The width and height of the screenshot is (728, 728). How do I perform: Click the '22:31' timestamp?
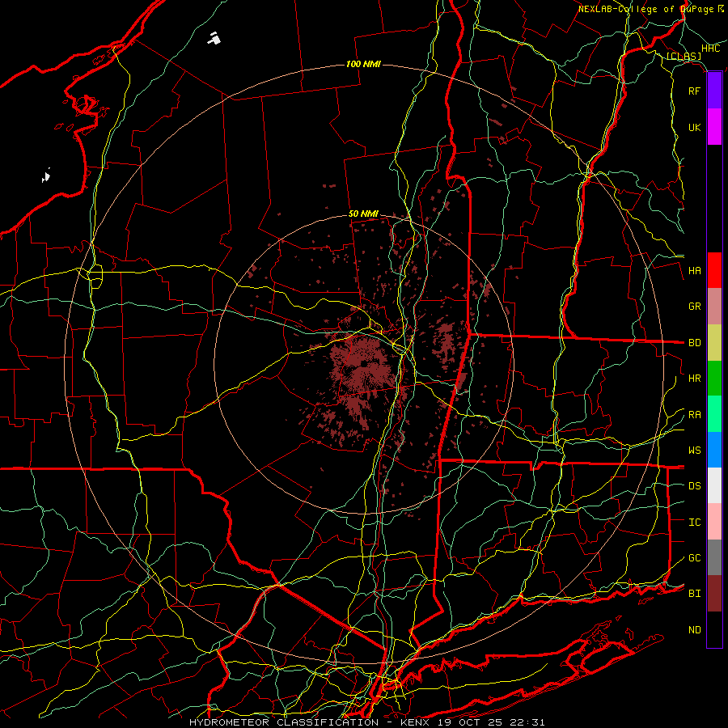tap(528, 722)
